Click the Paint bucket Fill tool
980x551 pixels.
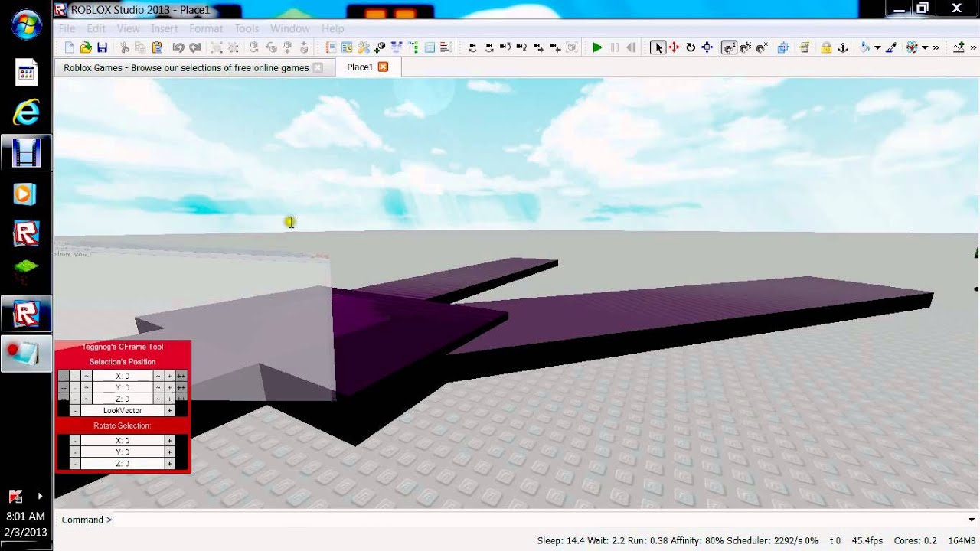coord(865,47)
